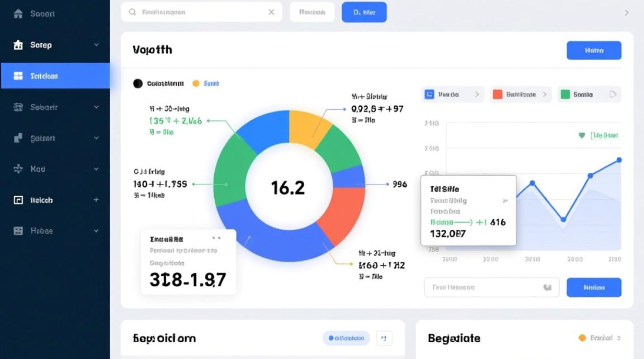Viewport: 644px width, 359px height.
Task: Click the square icon beside Holcoh
Action: click(18, 200)
